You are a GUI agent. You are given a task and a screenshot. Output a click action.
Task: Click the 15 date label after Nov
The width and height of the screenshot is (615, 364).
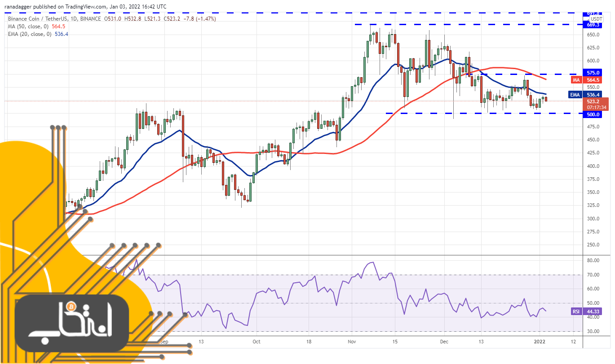point(395,342)
